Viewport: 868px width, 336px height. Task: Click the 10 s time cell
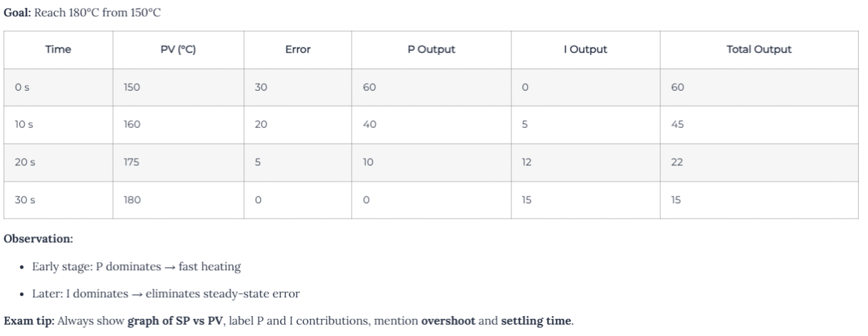coord(24,124)
